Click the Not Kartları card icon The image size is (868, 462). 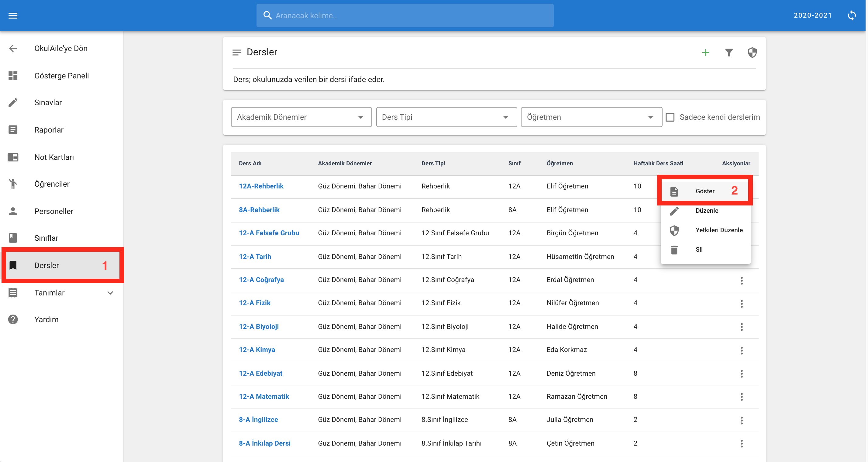(13, 157)
